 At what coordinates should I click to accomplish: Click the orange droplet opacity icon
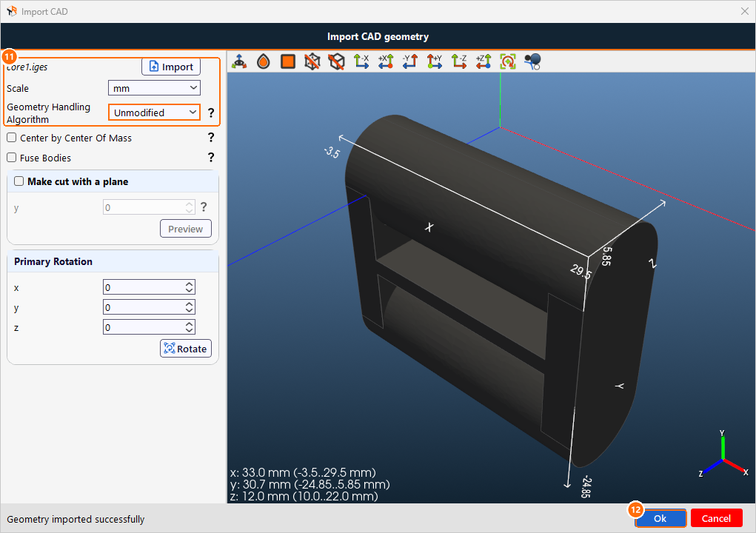coord(264,61)
